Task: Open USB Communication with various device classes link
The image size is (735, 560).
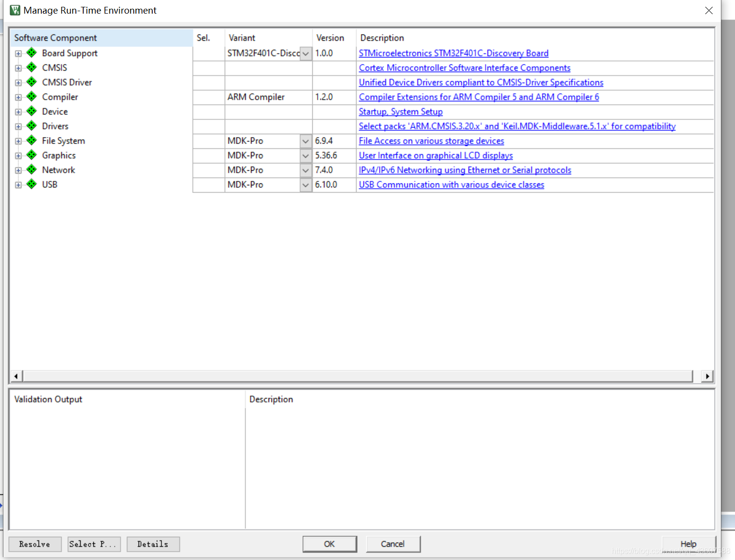Action: [451, 184]
